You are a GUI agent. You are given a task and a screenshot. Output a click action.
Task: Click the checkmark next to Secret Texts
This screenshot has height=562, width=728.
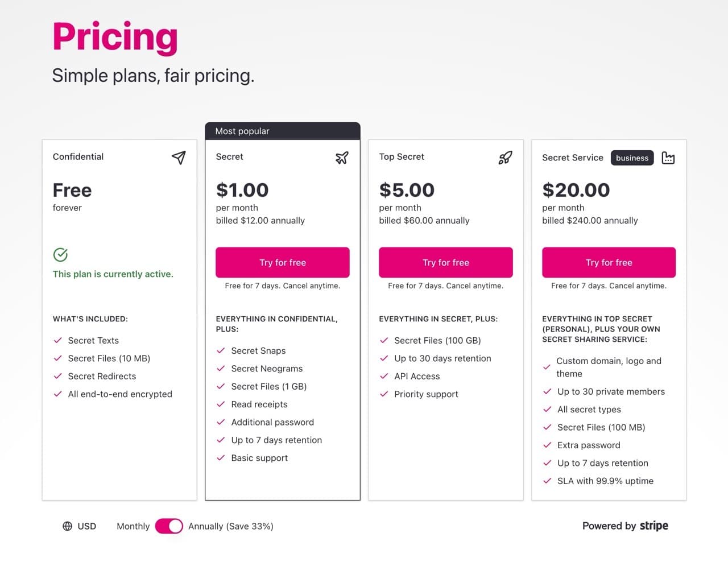(x=57, y=340)
